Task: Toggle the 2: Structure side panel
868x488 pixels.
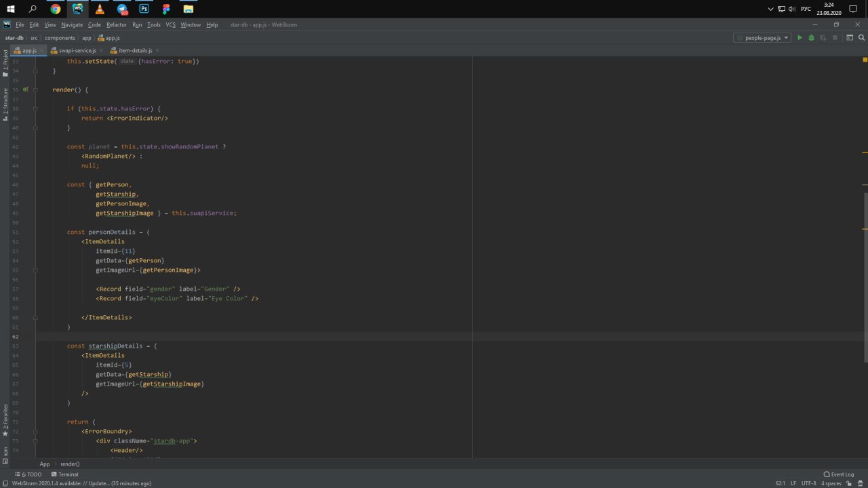Action: 5,104
